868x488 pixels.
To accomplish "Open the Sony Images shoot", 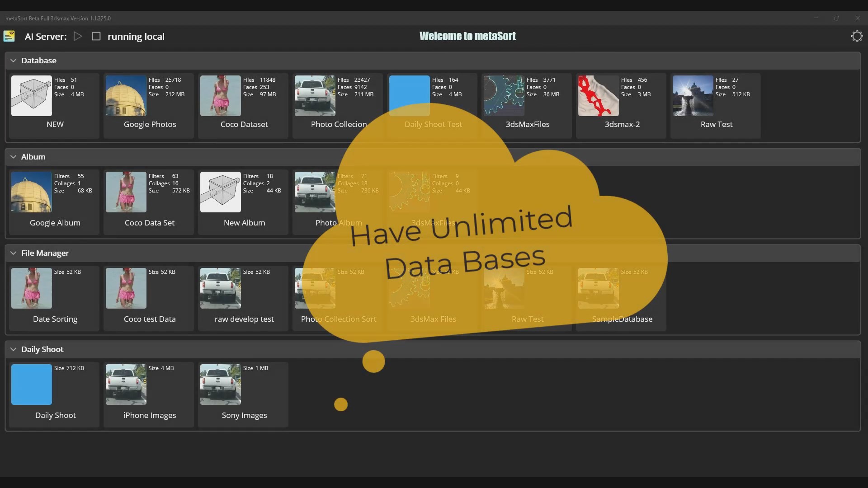I will (x=221, y=385).
